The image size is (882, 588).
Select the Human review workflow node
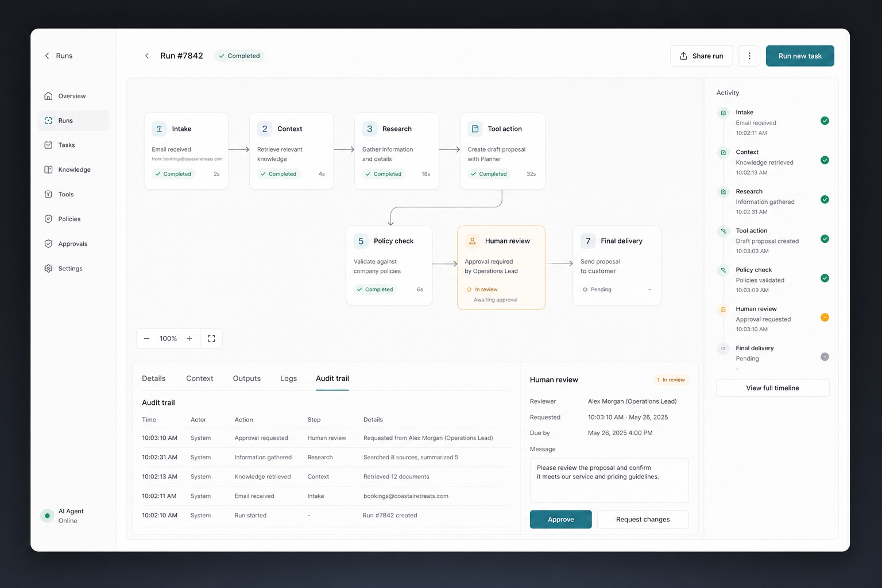(501, 268)
